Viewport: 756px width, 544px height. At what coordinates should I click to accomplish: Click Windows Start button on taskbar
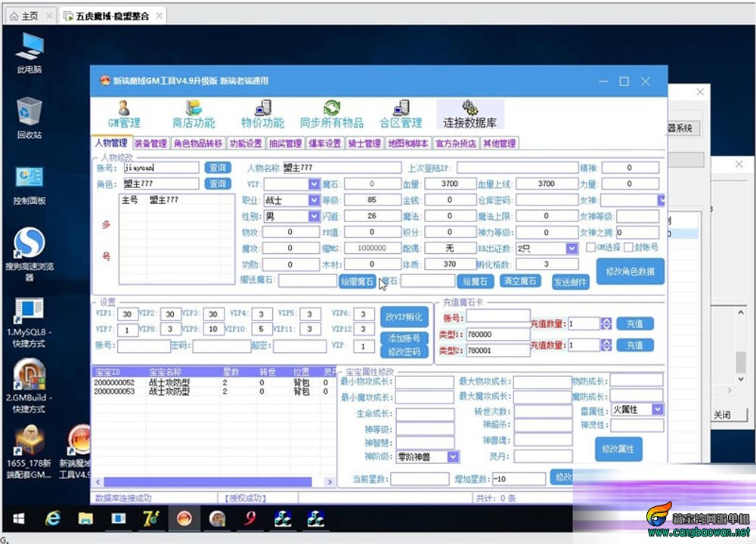coord(17,518)
